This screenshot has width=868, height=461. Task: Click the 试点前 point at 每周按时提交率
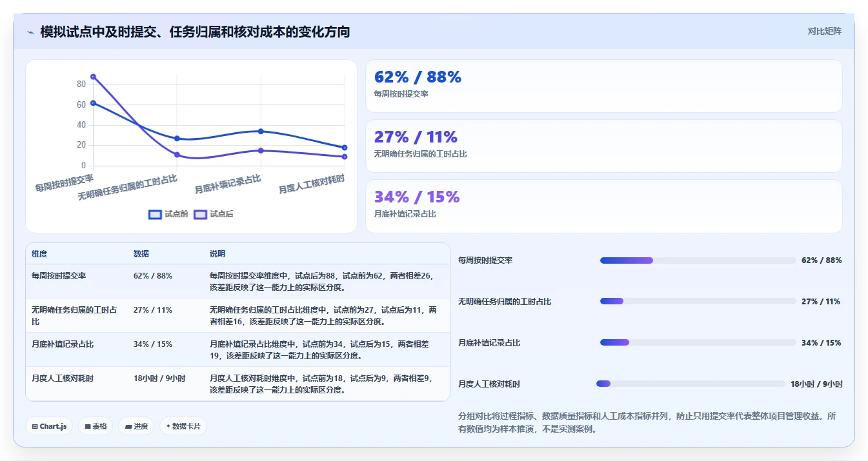(93, 103)
